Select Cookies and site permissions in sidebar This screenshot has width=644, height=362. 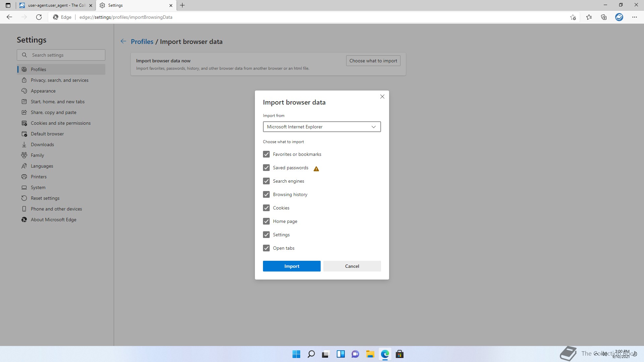coord(60,123)
